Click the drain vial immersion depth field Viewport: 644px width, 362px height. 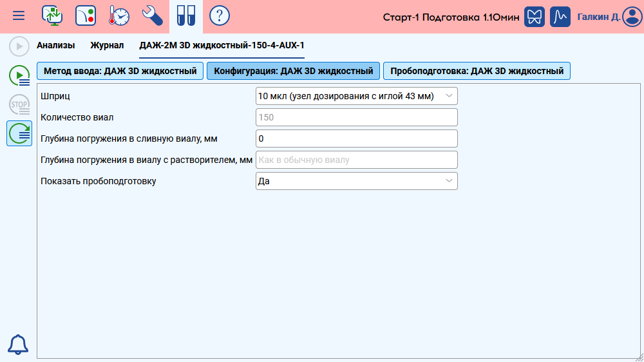coord(357,138)
